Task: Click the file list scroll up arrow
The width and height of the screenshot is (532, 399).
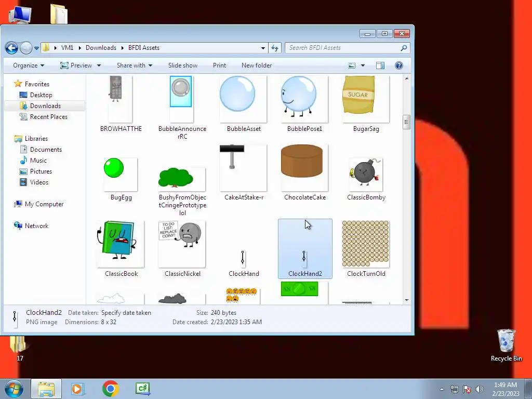Action: pos(406,78)
